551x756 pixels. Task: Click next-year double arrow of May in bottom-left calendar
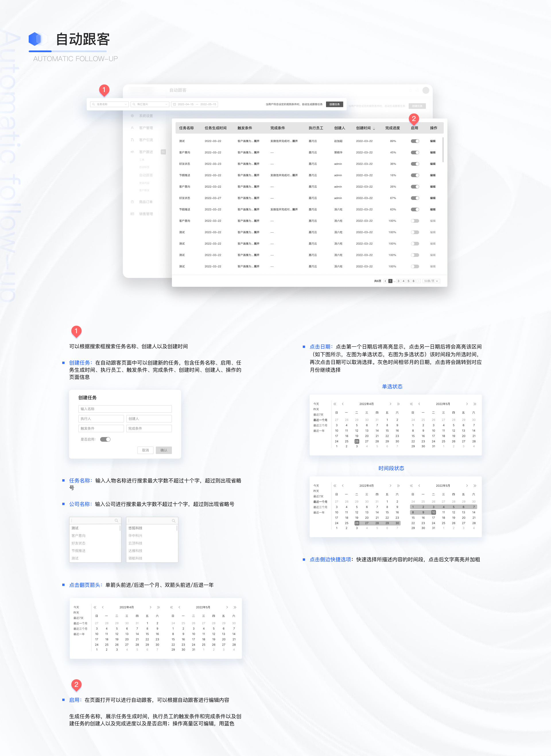tap(235, 607)
